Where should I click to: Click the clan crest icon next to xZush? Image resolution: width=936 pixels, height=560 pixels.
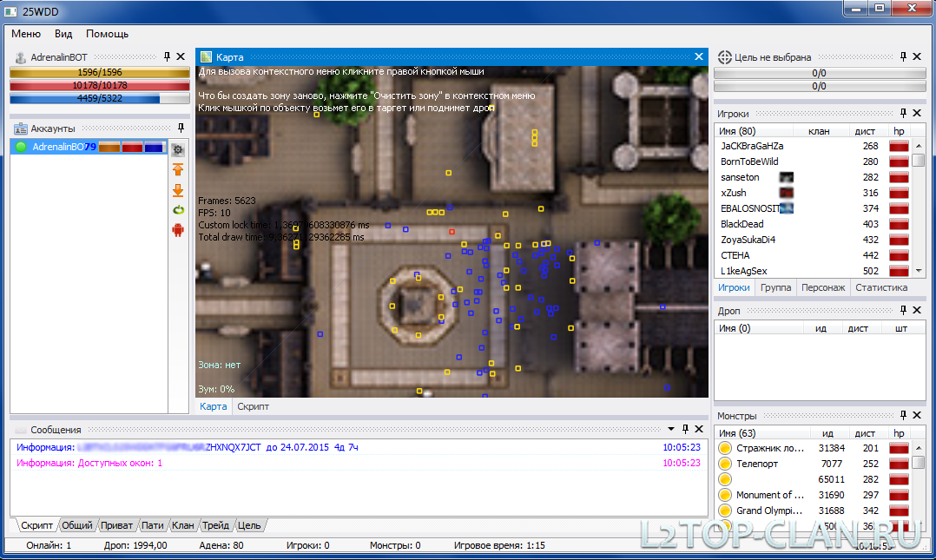pos(787,193)
